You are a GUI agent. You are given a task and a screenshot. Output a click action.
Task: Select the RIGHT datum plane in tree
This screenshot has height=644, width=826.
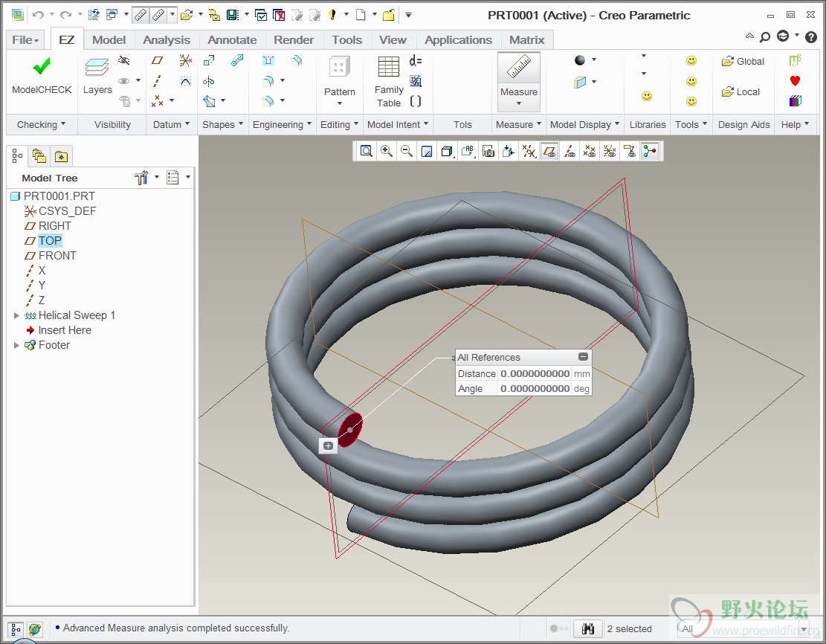point(48,226)
